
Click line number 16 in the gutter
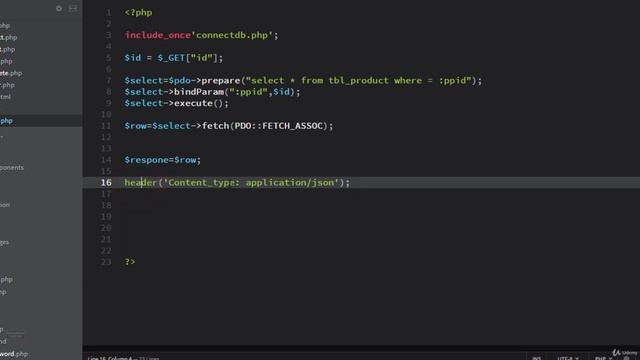[106, 182]
